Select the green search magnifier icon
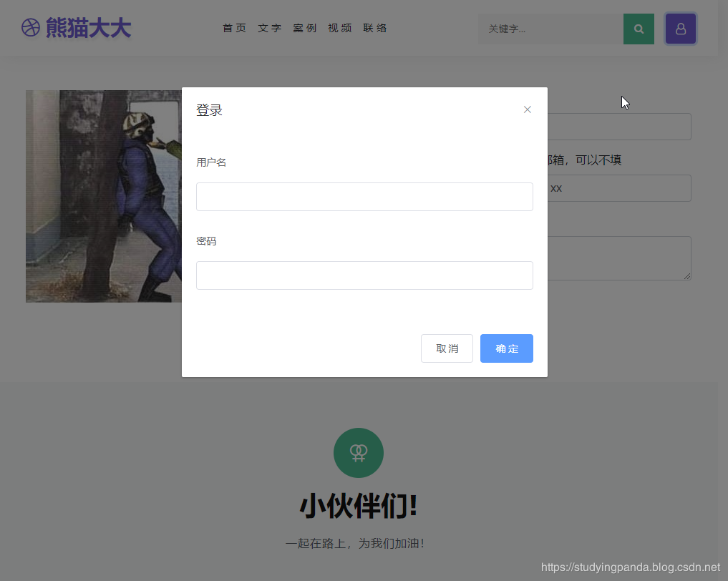Screen dimensions: 728x581 pos(638,29)
